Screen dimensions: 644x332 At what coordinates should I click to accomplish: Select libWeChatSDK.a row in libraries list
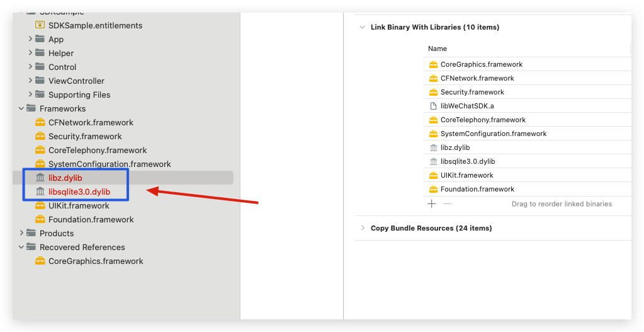tap(528, 106)
